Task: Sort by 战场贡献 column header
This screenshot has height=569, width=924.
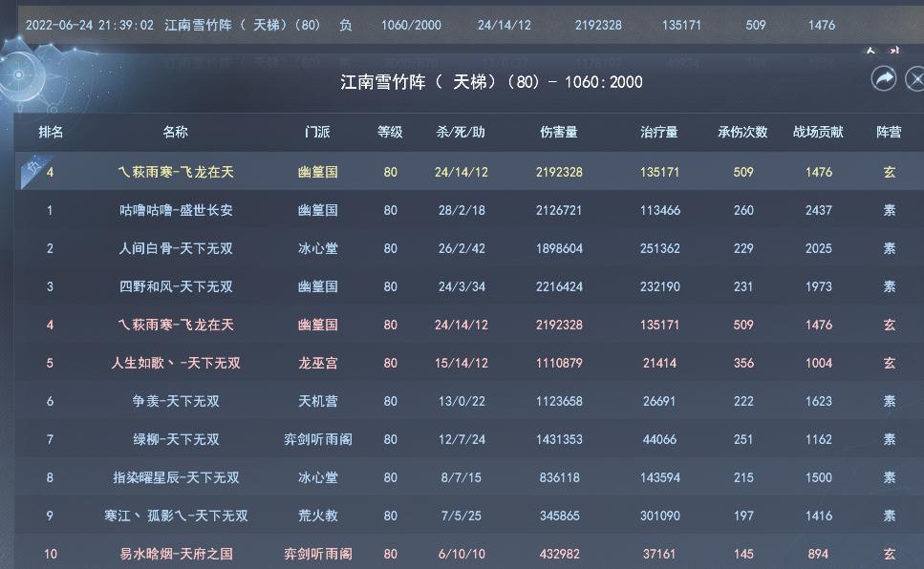Action: [819, 132]
